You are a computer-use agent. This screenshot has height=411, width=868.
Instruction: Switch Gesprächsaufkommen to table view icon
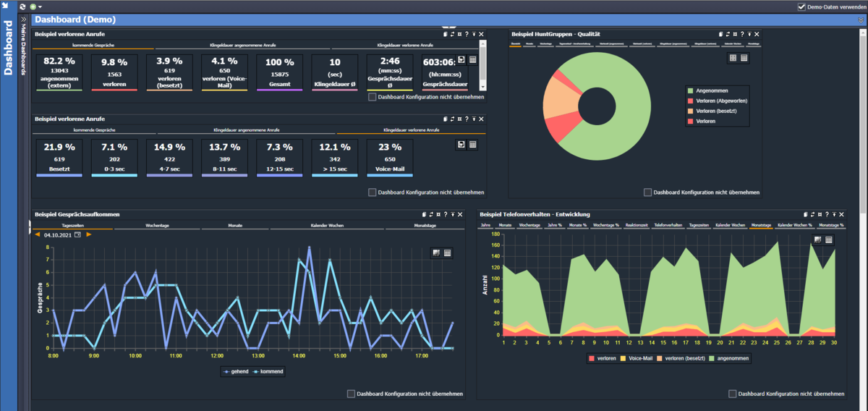[x=448, y=253]
